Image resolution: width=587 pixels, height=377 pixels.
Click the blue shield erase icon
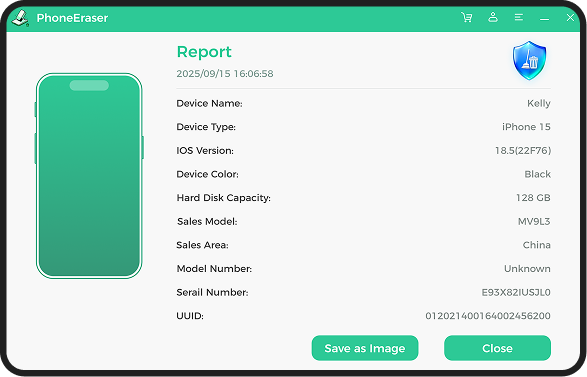[529, 61]
